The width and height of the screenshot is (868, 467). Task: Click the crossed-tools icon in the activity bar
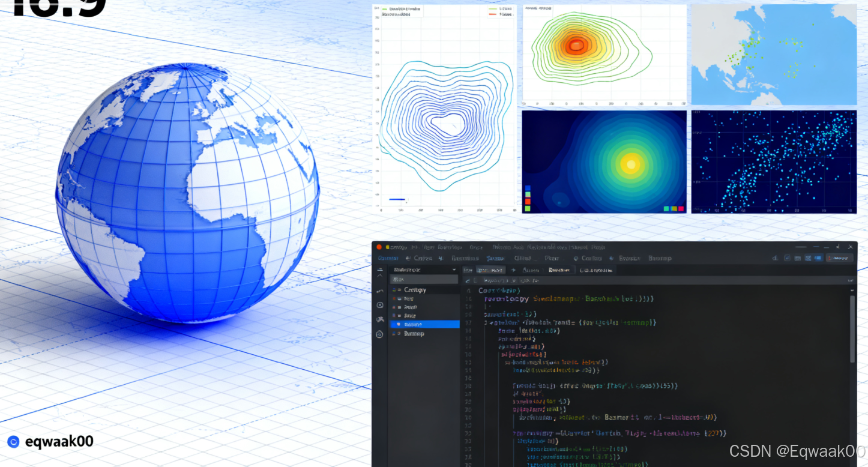point(379,319)
